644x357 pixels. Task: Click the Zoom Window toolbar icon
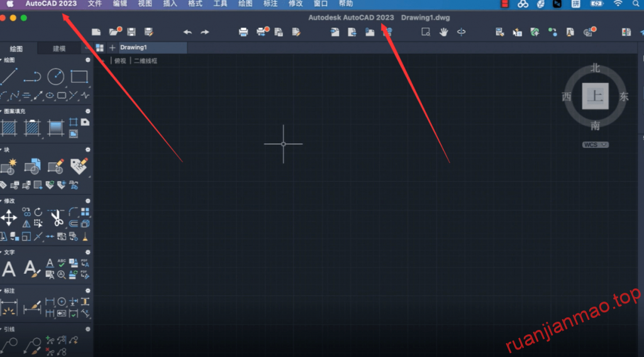coord(426,32)
